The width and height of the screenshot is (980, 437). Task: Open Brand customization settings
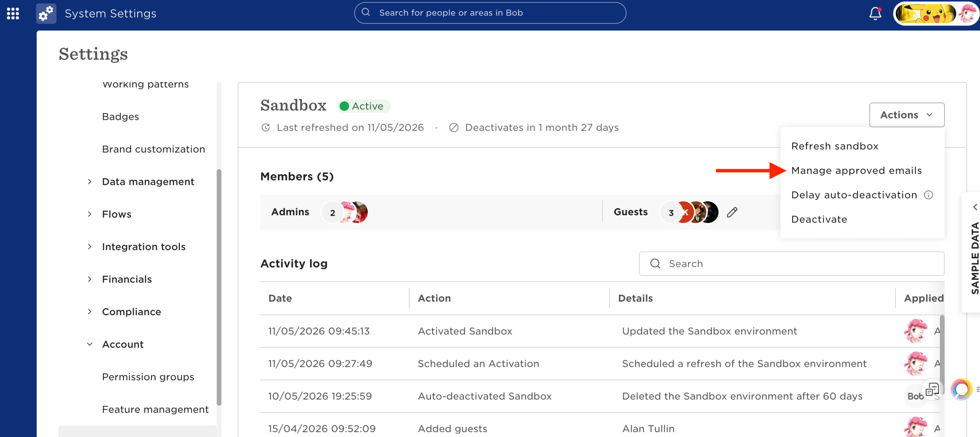(153, 149)
